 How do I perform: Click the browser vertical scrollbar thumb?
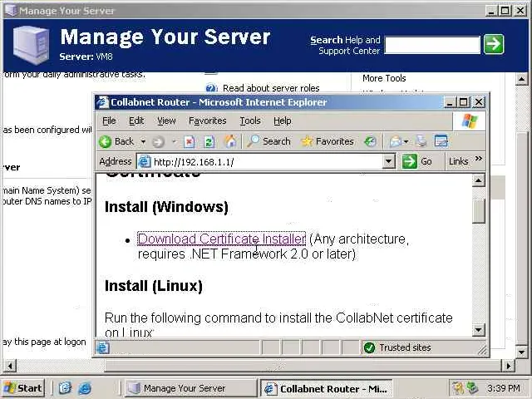point(479,211)
